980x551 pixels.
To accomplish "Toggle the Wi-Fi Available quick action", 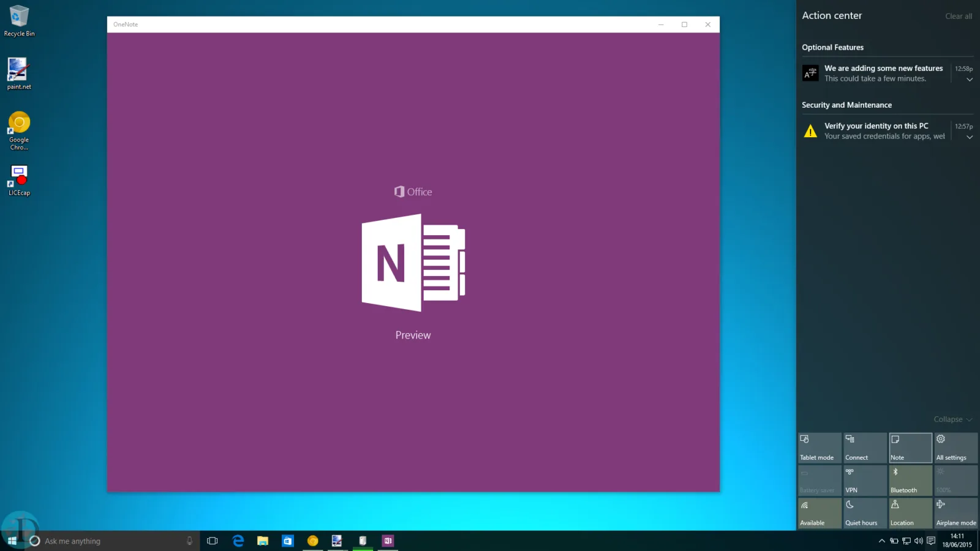I will tap(820, 513).
